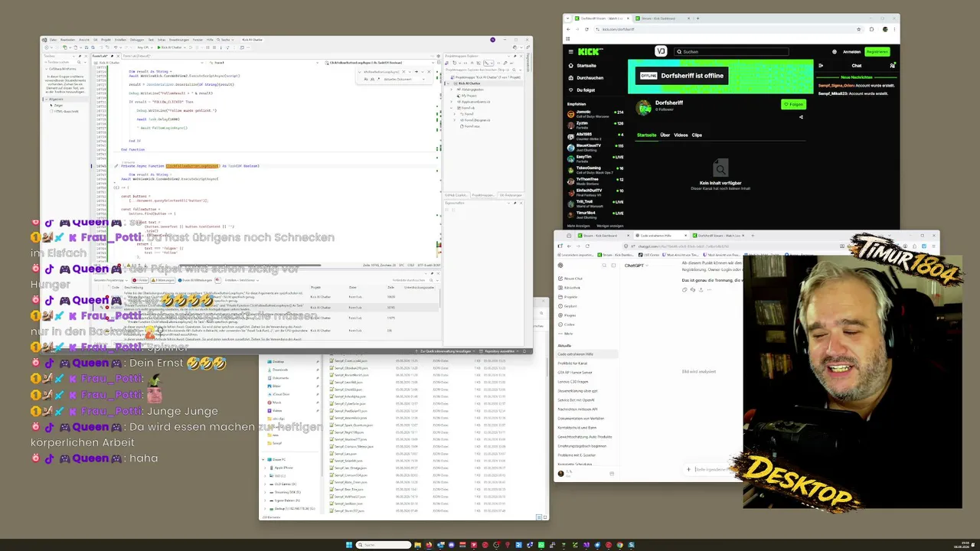The image size is (980, 551).
Task: Open the Erweiterungen menu in Visual Studio
Action: coord(178,40)
